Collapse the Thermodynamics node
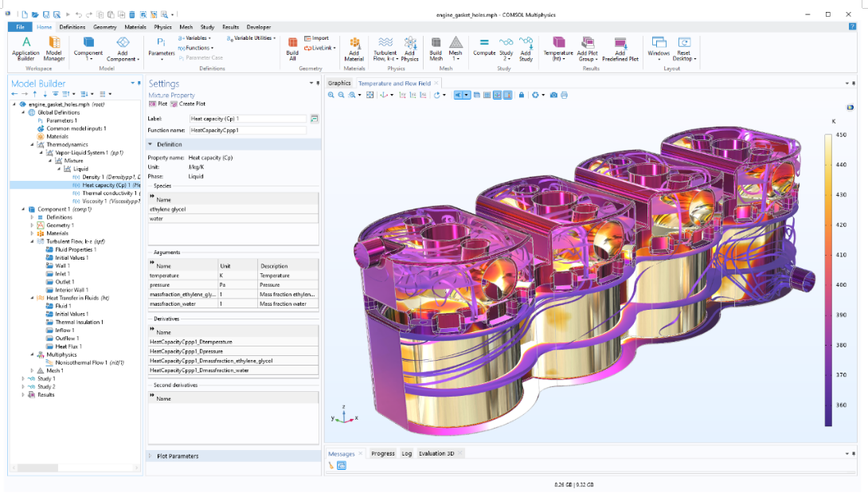This screenshot has width=868, height=497. [x=32, y=144]
